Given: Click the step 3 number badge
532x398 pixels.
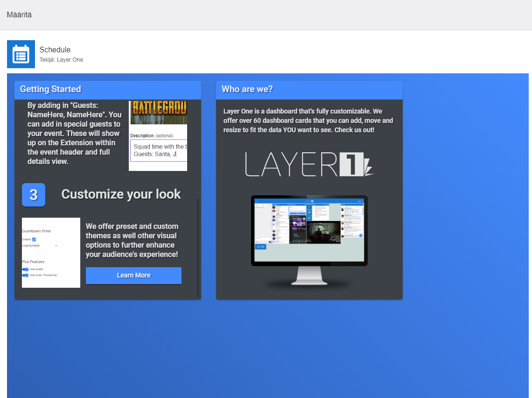Looking at the screenshot, I should pos(34,195).
